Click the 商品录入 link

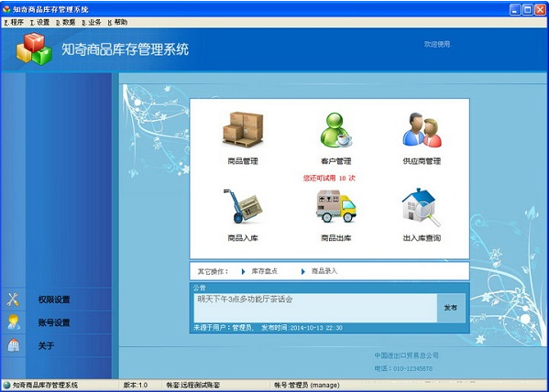coord(324,271)
